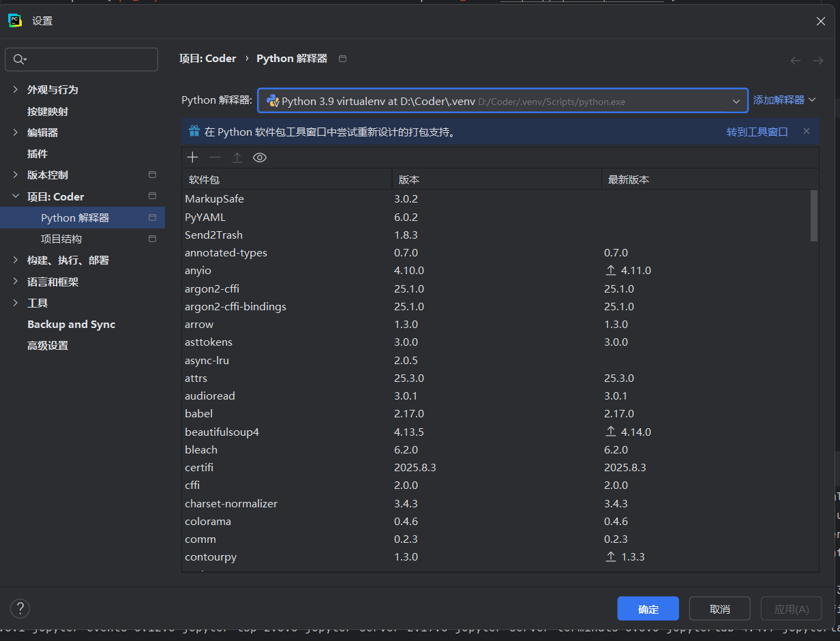Screen dimensions: 840x641
Task: Select the argon2-cffi-bindings package row
Action: coord(496,307)
